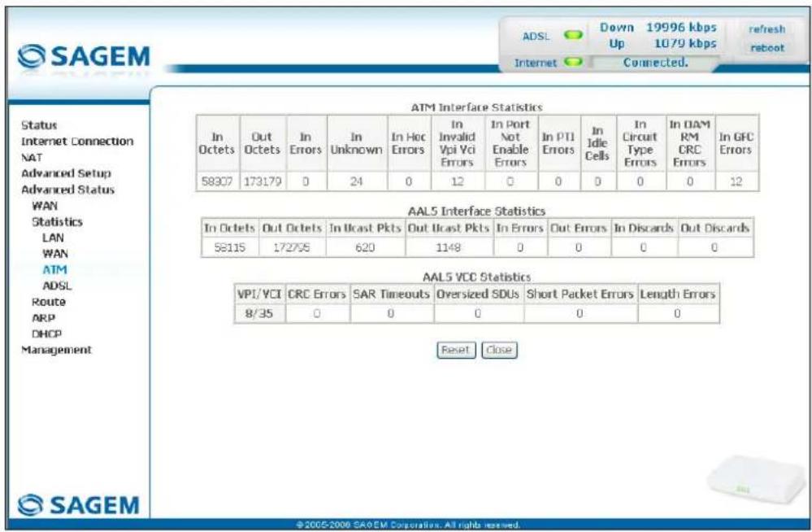Click the refresh link

[x=767, y=29]
